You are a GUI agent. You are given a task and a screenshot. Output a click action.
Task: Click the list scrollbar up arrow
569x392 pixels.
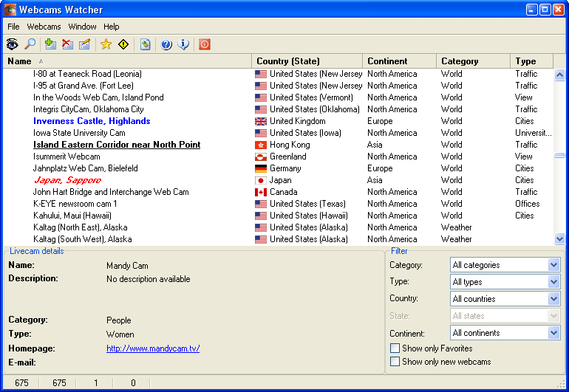(x=559, y=75)
